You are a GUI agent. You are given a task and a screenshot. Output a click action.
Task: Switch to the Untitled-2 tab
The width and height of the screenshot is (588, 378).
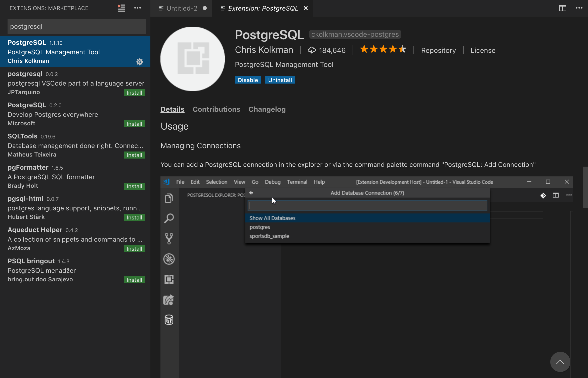click(x=182, y=8)
